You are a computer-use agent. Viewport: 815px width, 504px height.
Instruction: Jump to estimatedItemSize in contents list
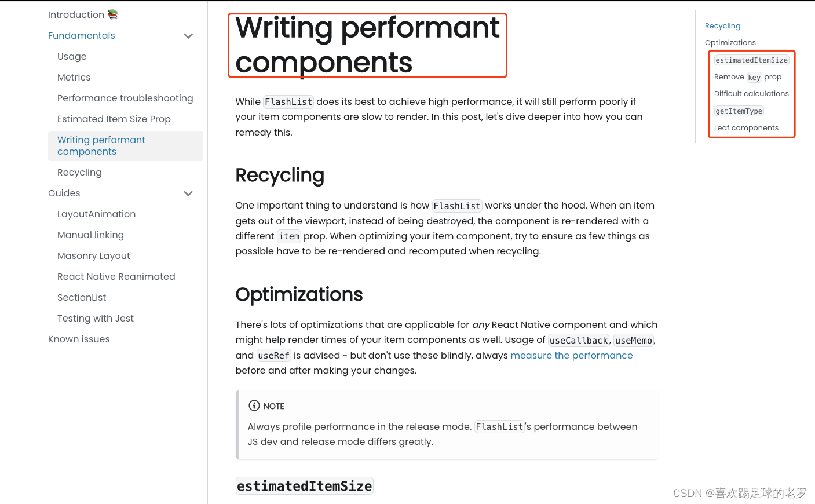[x=751, y=60]
